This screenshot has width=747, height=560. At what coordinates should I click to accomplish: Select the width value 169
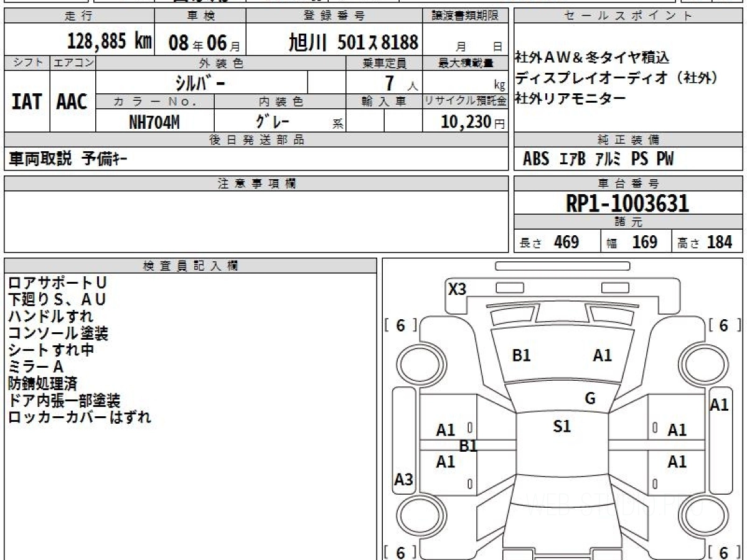coord(645,242)
